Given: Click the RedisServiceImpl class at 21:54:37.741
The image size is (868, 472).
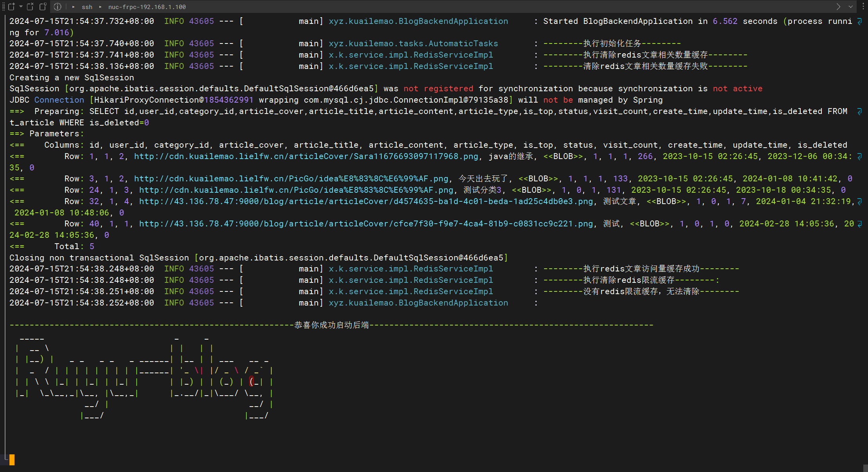Looking at the screenshot, I should (x=411, y=55).
